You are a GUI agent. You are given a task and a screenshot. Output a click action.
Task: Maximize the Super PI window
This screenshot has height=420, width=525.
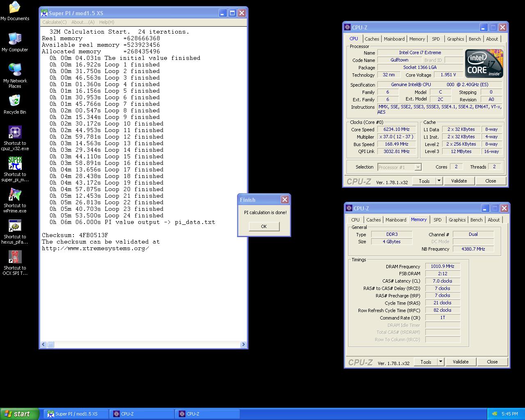point(232,13)
